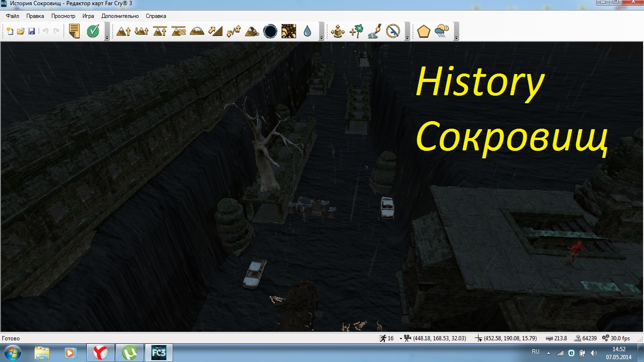
Task: Open the Файл menu
Action: pyautogui.click(x=12, y=16)
